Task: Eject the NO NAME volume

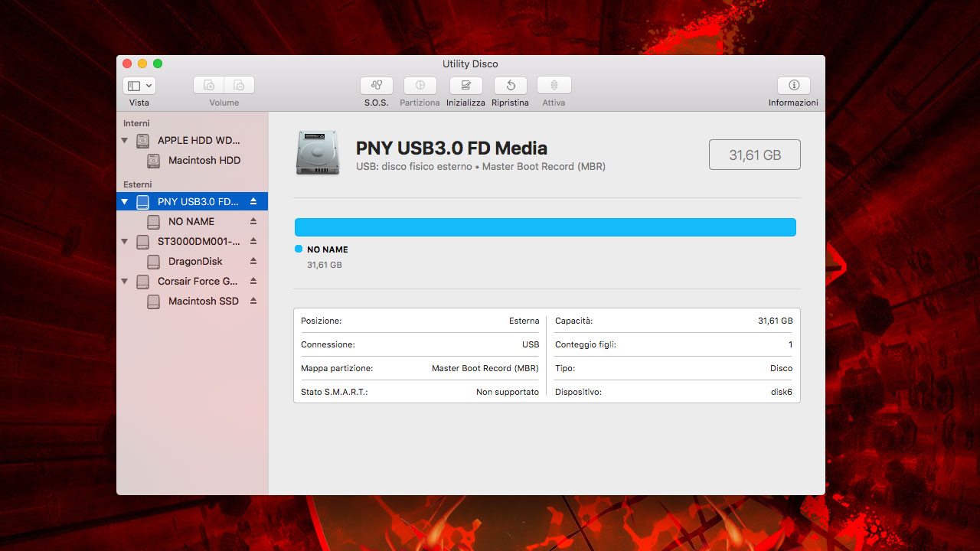Action: point(253,222)
